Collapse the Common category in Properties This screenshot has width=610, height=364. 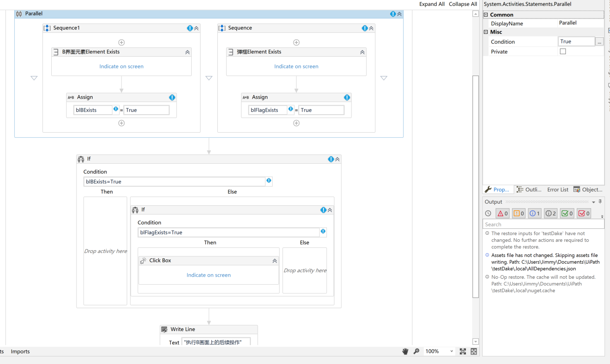point(486,14)
